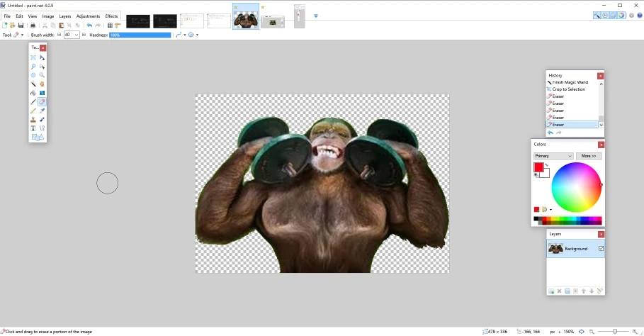
Task: Open the Image menu
Action: (48, 16)
